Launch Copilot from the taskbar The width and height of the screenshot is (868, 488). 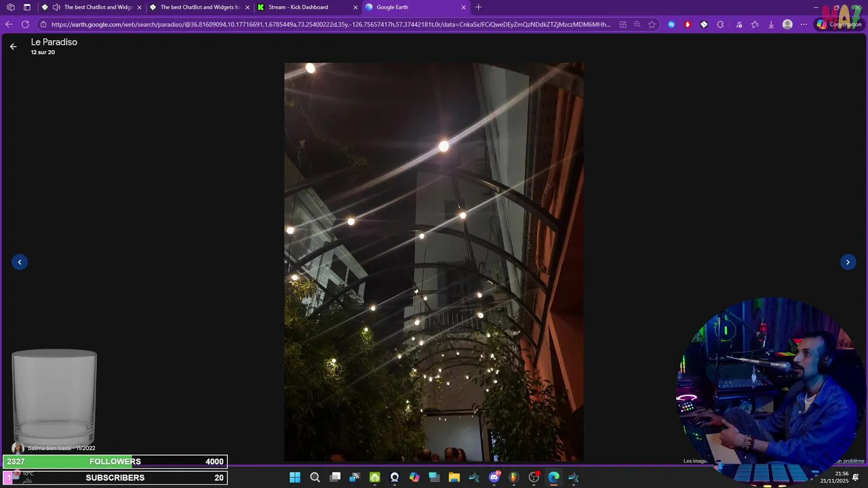[414, 477]
